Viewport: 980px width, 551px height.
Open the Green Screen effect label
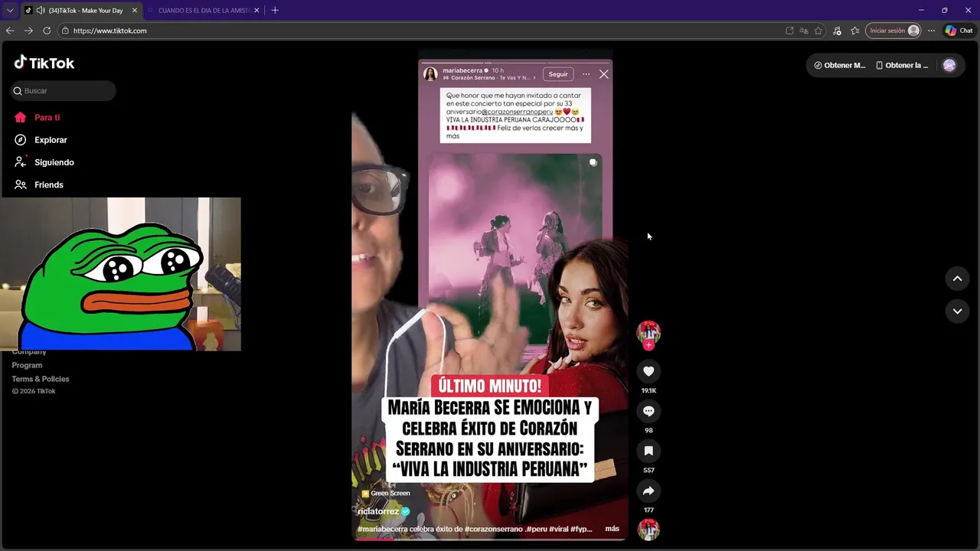coord(386,494)
